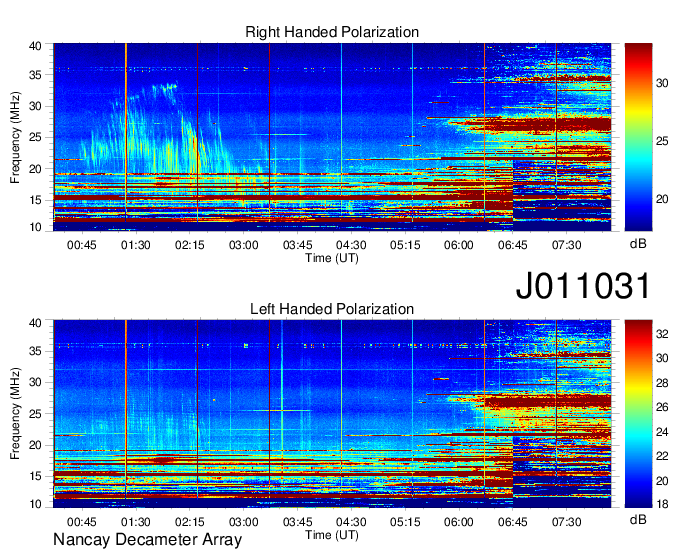This screenshot has width=680, height=552.
Task: Click 03:45 tick on bottom plot time axis
Action: tap(298, 522)
